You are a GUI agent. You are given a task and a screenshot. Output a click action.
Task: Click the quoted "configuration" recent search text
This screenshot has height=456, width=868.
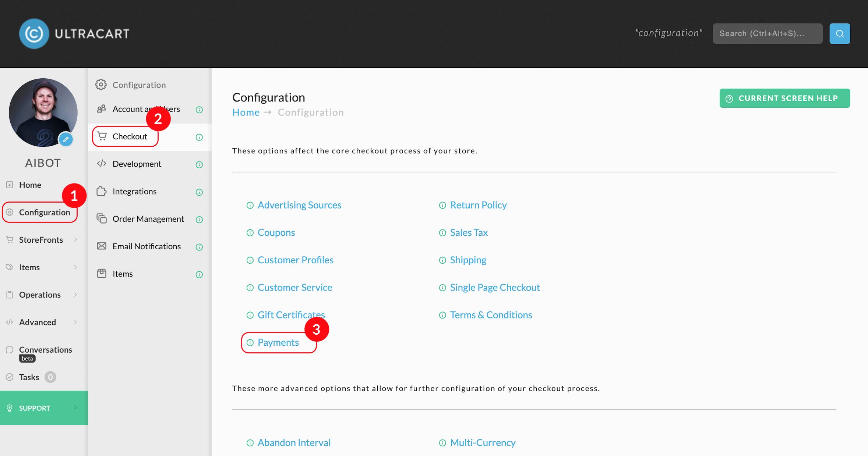click(x=669, y=33)
